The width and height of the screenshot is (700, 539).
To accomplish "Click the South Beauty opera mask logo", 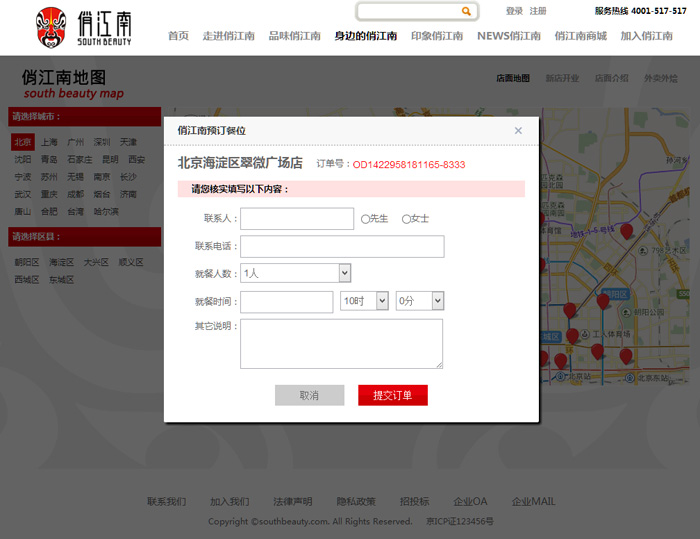I will (x=51, y=28).
